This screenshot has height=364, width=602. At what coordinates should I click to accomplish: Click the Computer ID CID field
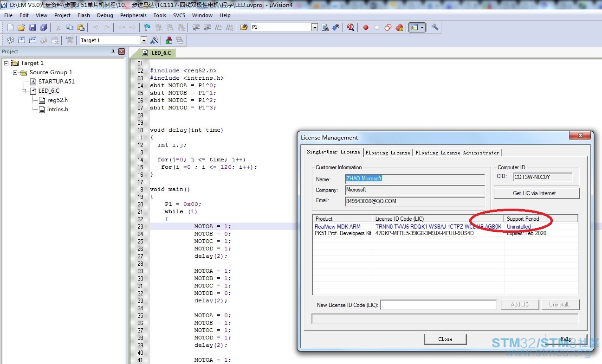click(543, 177)
